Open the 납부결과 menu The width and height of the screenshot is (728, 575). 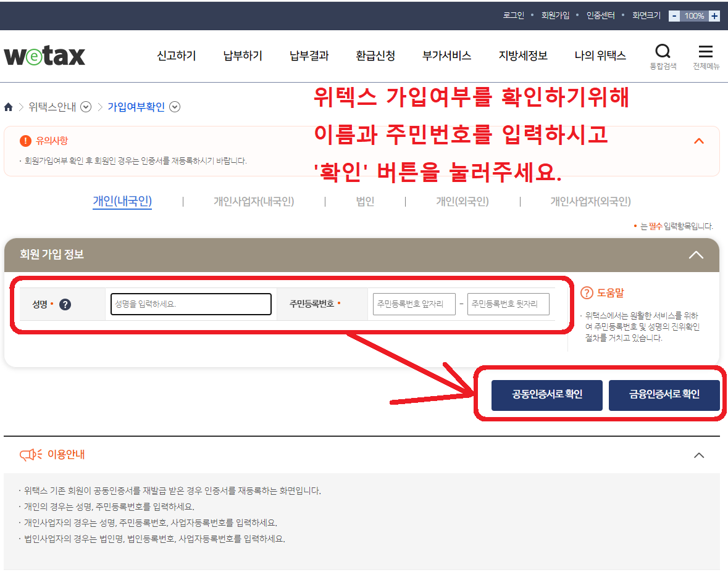coord(309,56)
